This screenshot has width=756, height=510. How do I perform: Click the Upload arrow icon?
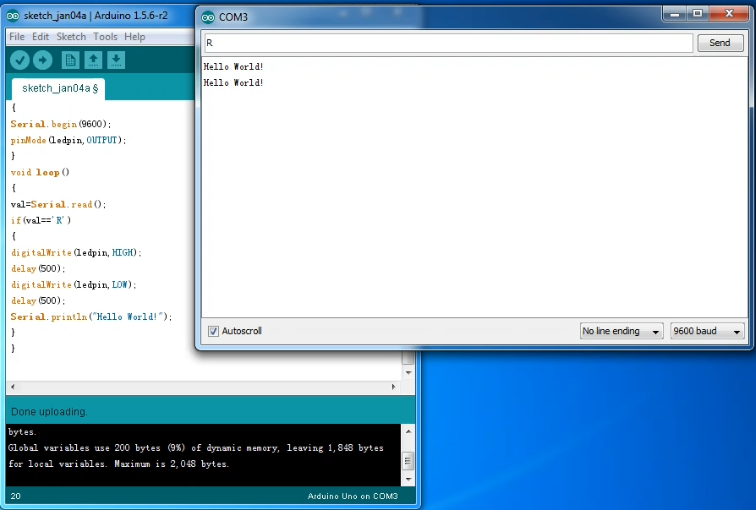(42, 60)
